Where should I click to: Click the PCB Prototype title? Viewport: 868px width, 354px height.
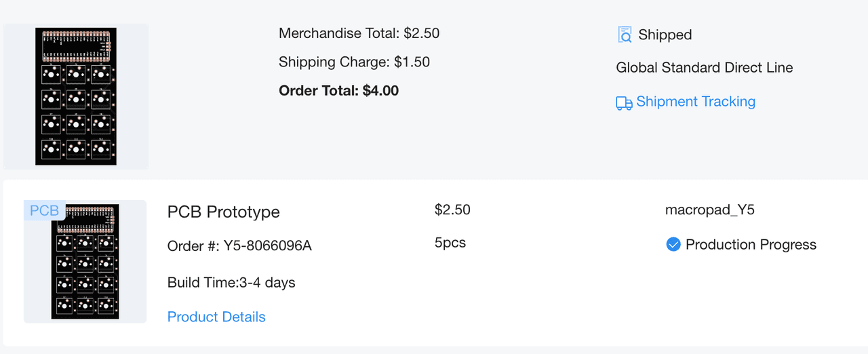point(223,212)
